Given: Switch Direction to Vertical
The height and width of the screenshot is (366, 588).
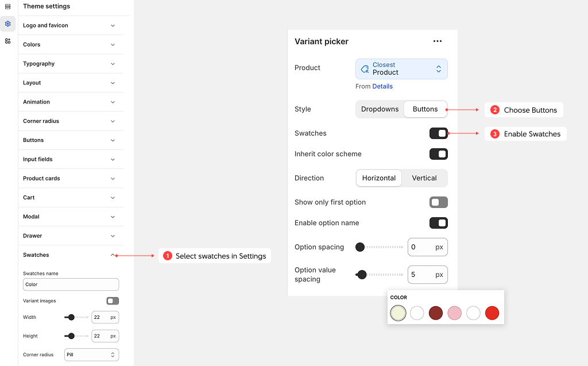Looking at the screenshot, I should click(424, 178).
